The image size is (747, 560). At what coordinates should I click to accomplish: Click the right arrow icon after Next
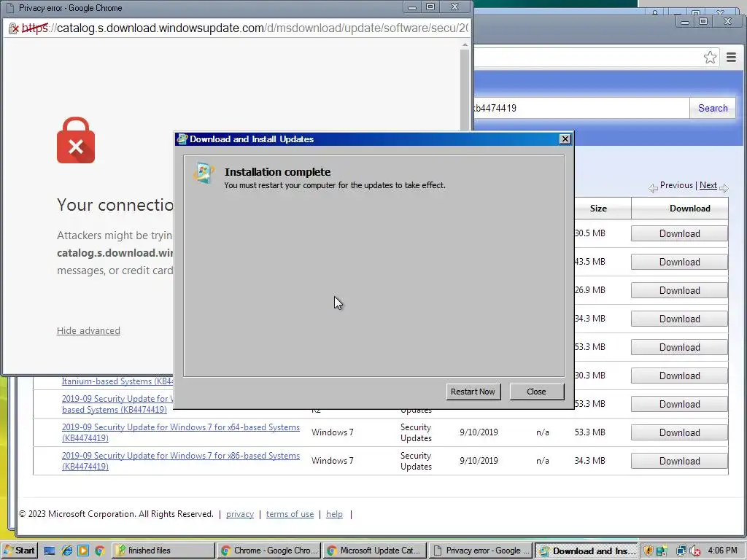click(x=724, y=188)
